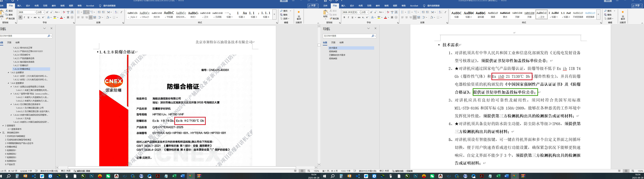Click the Add-ins button in left window
The image size is (644, 179).
click(x=299, y=15)
